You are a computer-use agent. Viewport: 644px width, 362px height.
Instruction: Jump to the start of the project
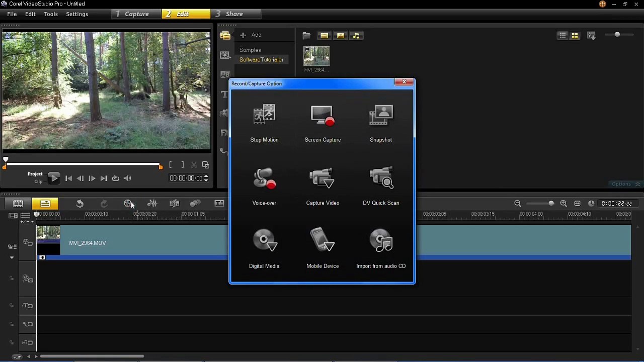(68, 178)
